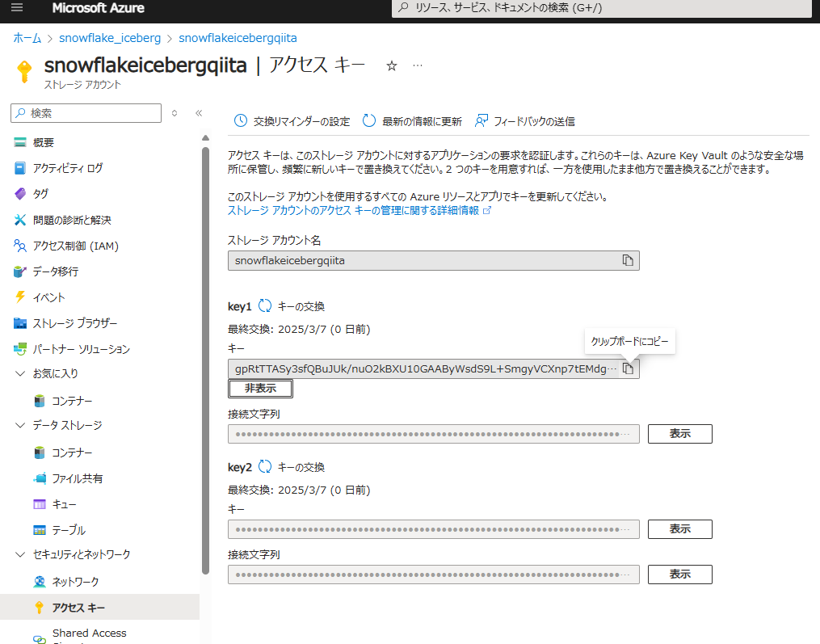Click key2 接続文字列 masked field
This screenshot has height=644, width=820.
click(x=434, y=575)
